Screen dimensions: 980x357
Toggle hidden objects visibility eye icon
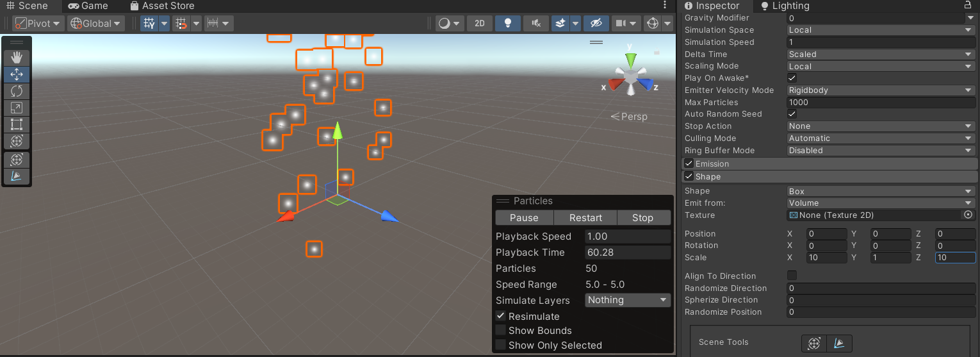pyautogui.click(x=596, y=24)
